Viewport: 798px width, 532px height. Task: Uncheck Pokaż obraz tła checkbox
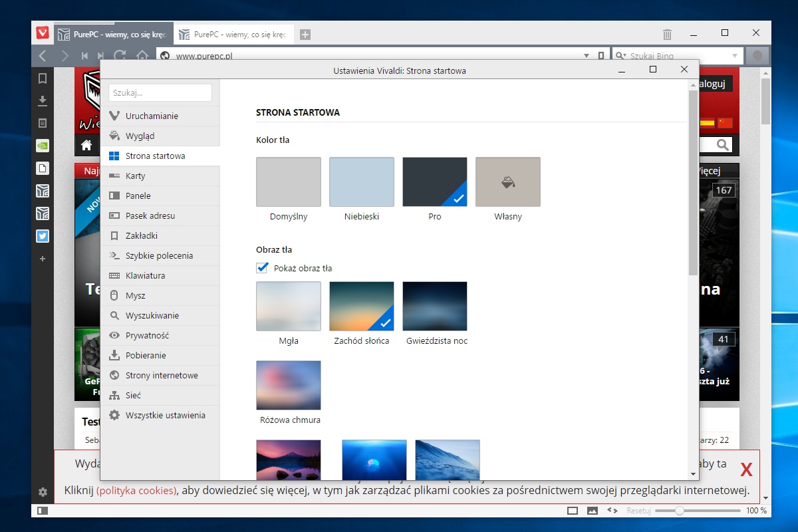pyautogui.click(x=262, y=268)
